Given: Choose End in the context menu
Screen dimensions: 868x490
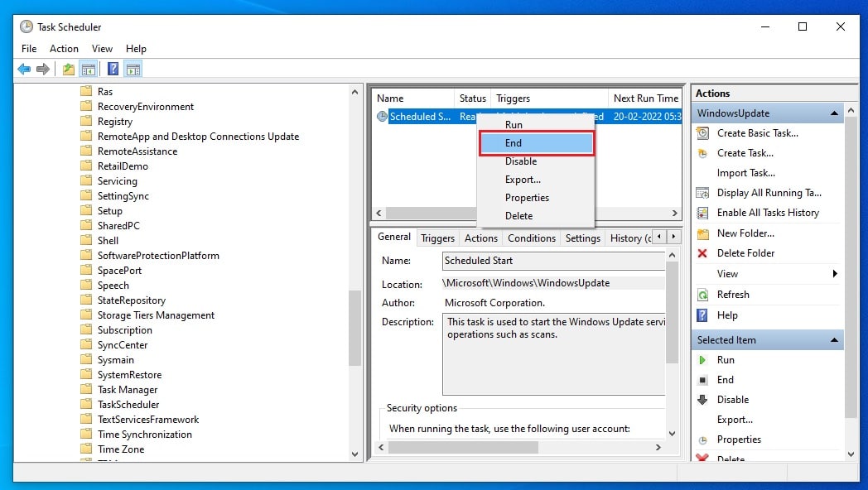Looking at the screenshot, I should point(537,142).
